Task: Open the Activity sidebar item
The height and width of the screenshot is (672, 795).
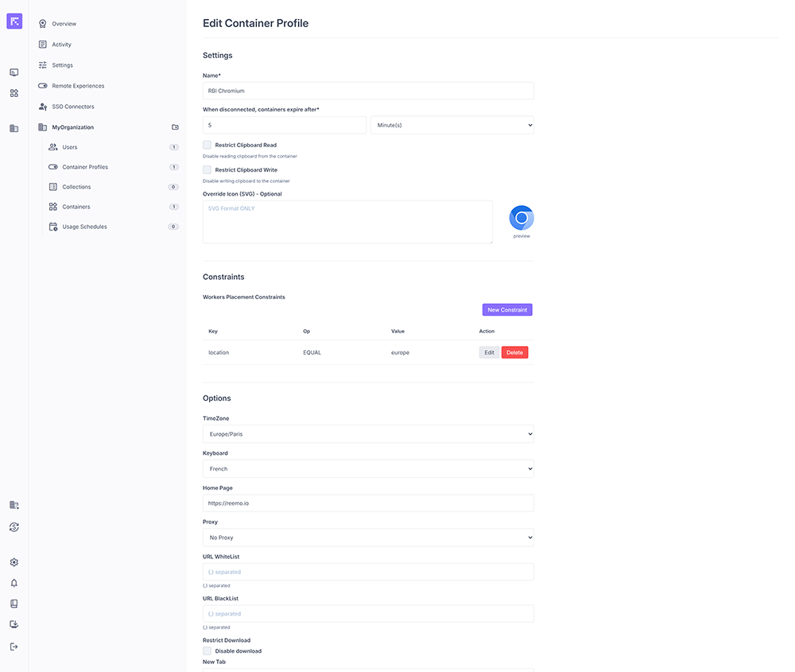Action: [61, 45]
